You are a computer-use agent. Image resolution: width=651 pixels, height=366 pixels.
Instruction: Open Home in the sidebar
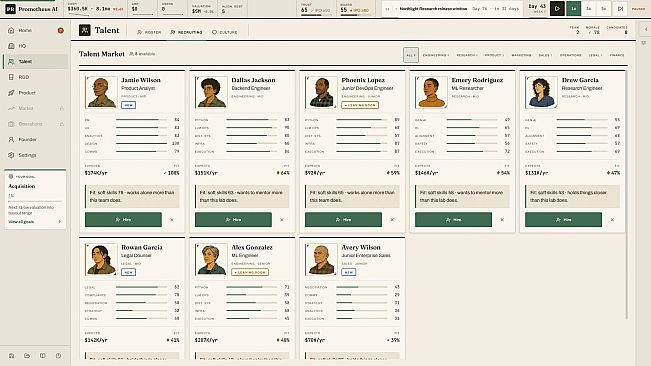[x=35, y=30]
